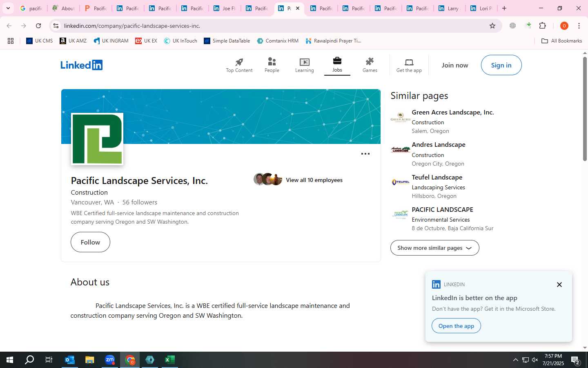588x368 pixels.
Task: Bookmark this page with the star icon
Action: click(x=492, y=26)
